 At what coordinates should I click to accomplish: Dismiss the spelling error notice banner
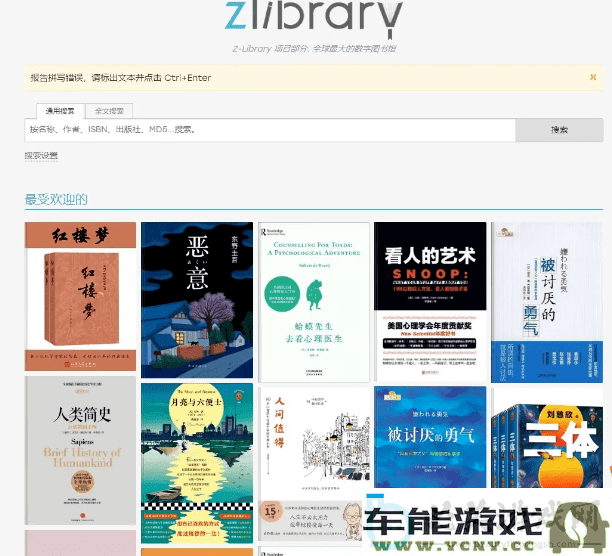(x=593, y=77)
